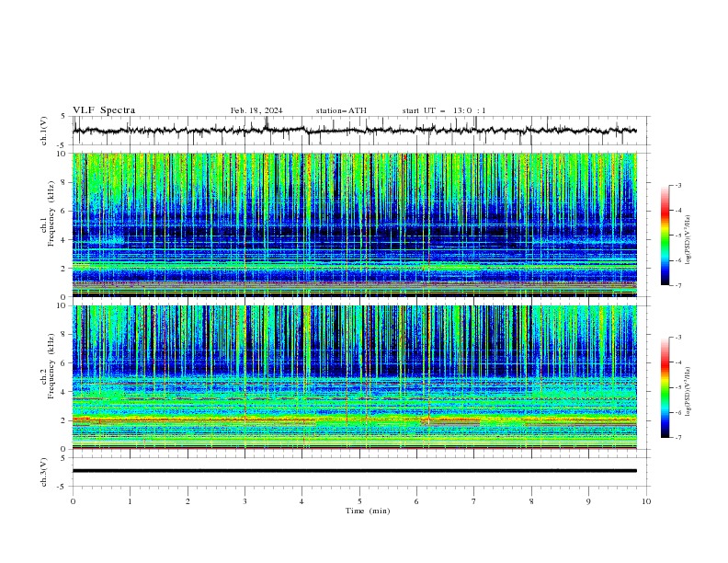The image size is (728, 563).
Task: Click the 'start UT = 13:0 :1' text
Action: pyautogui.click(x=444, y=110)
